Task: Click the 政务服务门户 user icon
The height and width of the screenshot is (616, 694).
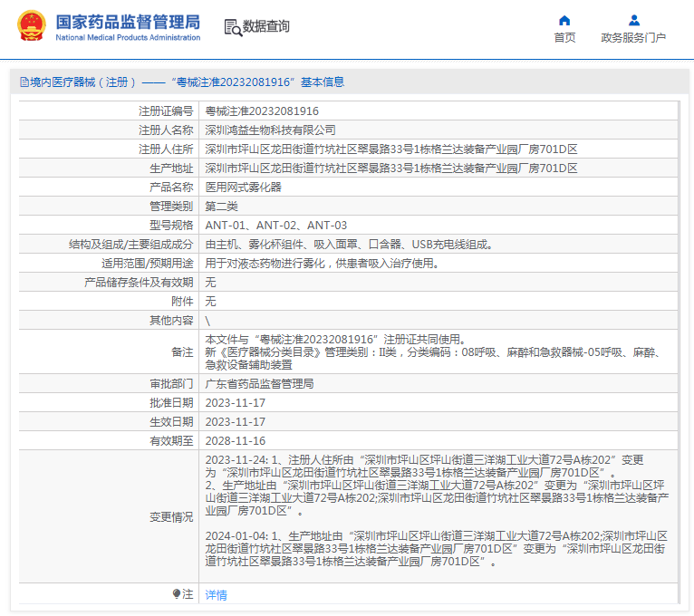Action: tap(634, 20)
